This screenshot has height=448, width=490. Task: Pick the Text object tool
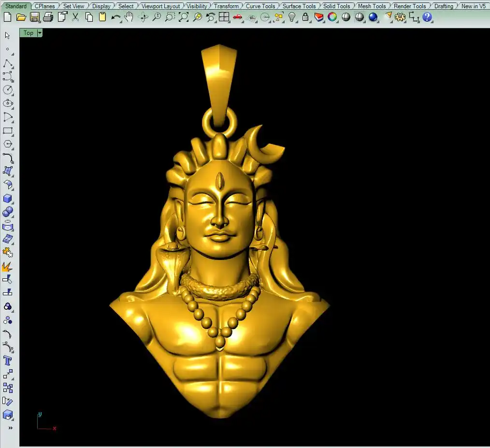pos(8,361)
